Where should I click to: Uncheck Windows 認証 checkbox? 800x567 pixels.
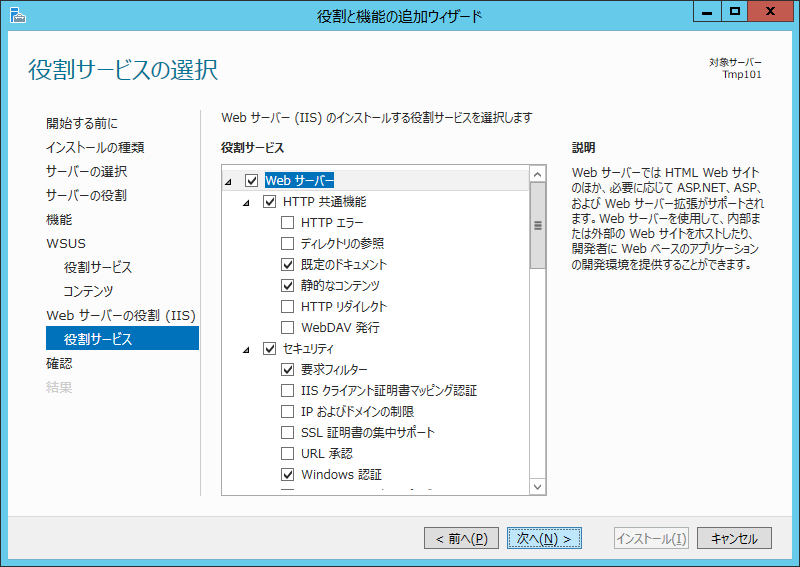[288, 475]
